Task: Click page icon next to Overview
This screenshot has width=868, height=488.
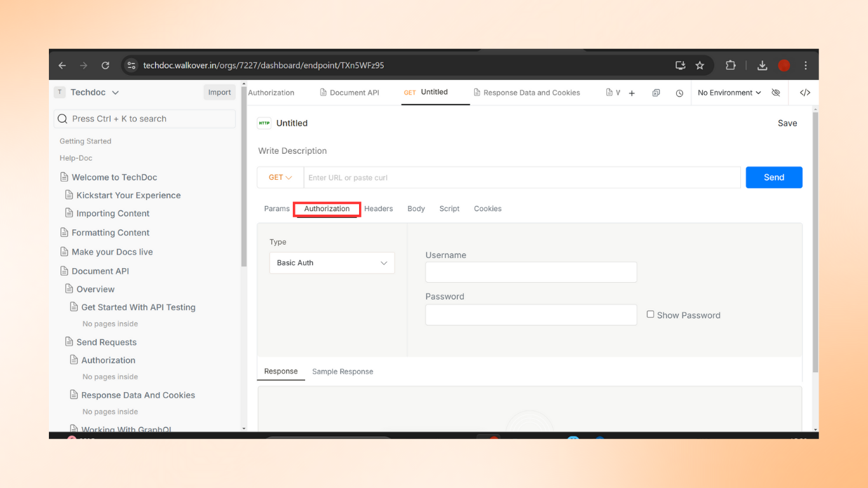Action: (69, 288)
